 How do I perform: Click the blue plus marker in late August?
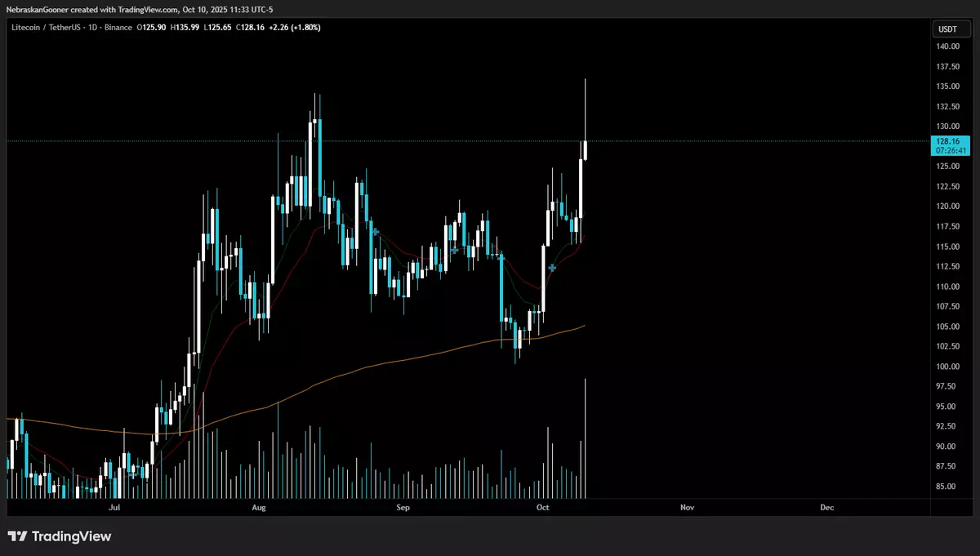coord(376,232)
